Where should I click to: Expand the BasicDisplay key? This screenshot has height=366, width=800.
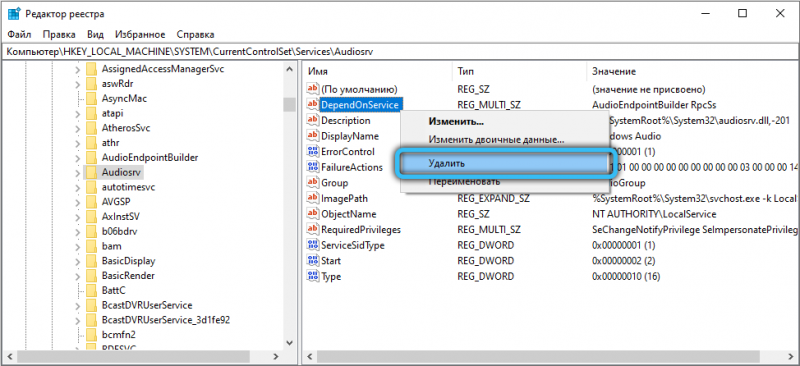click(x=78, y=261)
